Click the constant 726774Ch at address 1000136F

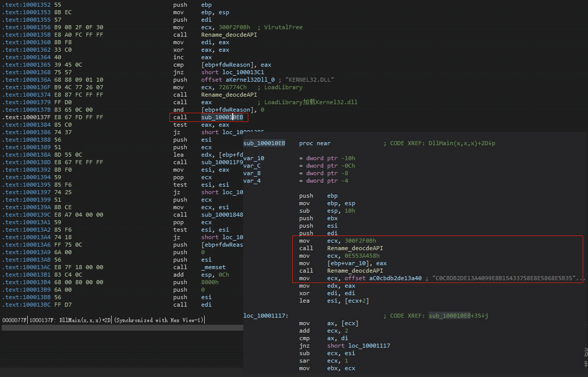click(x=233, y=87)
